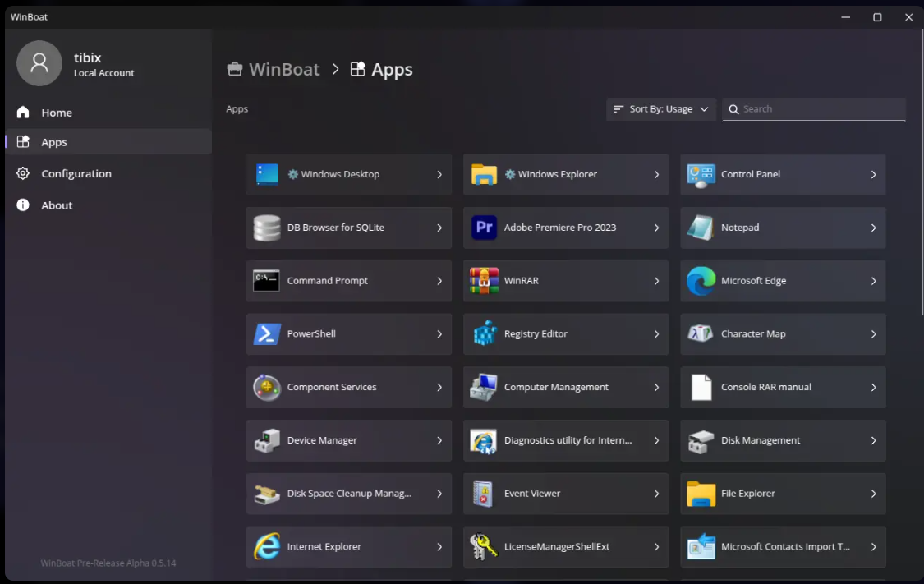Select Apps in the sidebar
Viewport: 924px width, 584px height.
108,141
